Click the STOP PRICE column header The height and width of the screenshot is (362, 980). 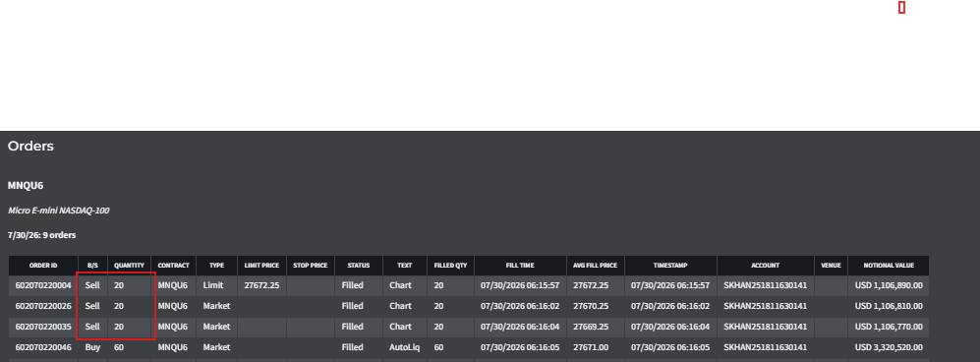311,266
